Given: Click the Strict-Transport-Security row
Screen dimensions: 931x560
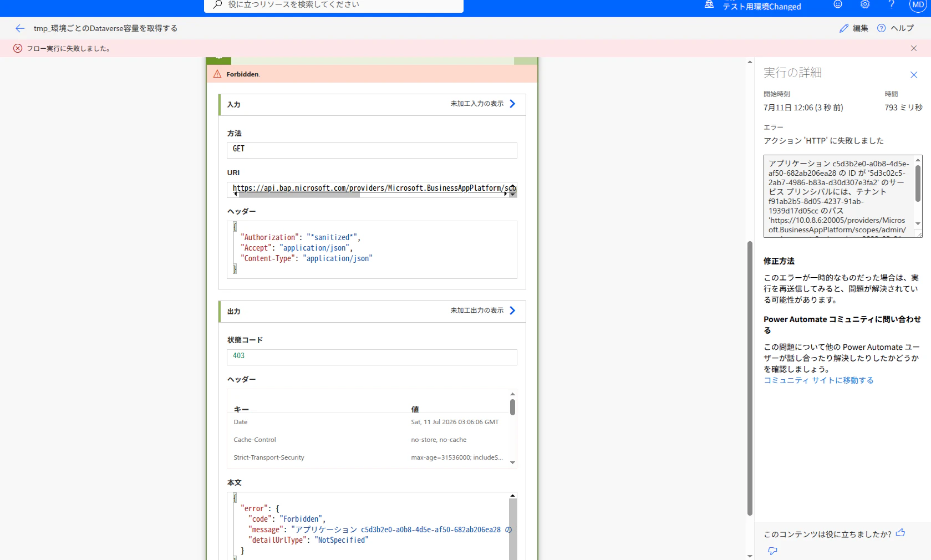Looking at the screenshot, I should 369,457.
